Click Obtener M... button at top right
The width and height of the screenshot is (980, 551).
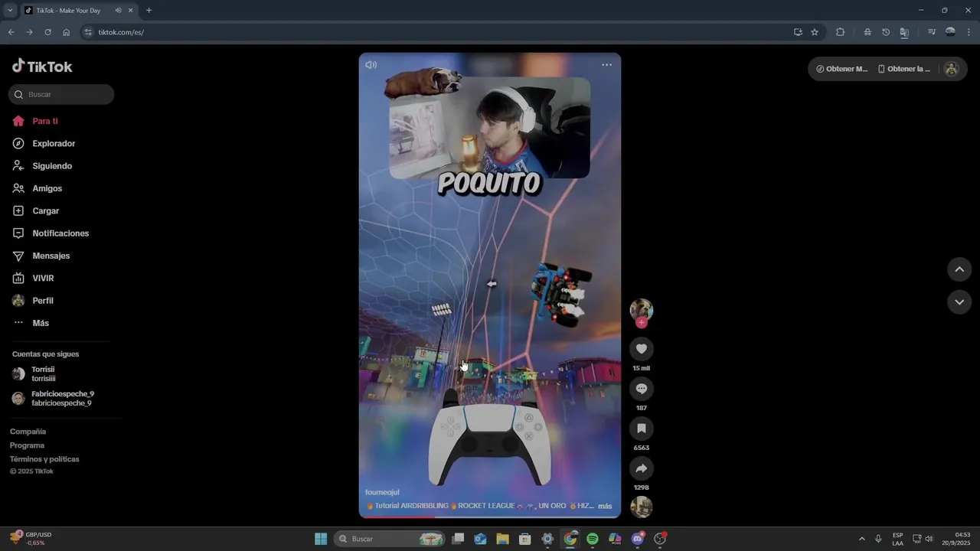[x=841, y=69]
